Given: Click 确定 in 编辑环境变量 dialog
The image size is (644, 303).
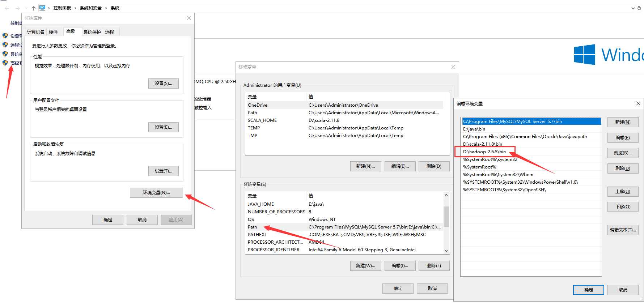Looking at the screenshot, I should tap(589, 290).
